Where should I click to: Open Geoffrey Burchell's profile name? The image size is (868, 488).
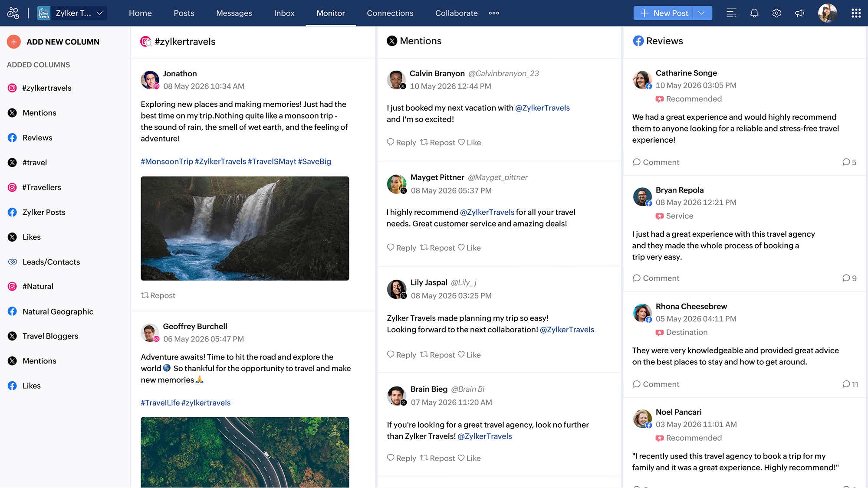[x=195, y=326]
